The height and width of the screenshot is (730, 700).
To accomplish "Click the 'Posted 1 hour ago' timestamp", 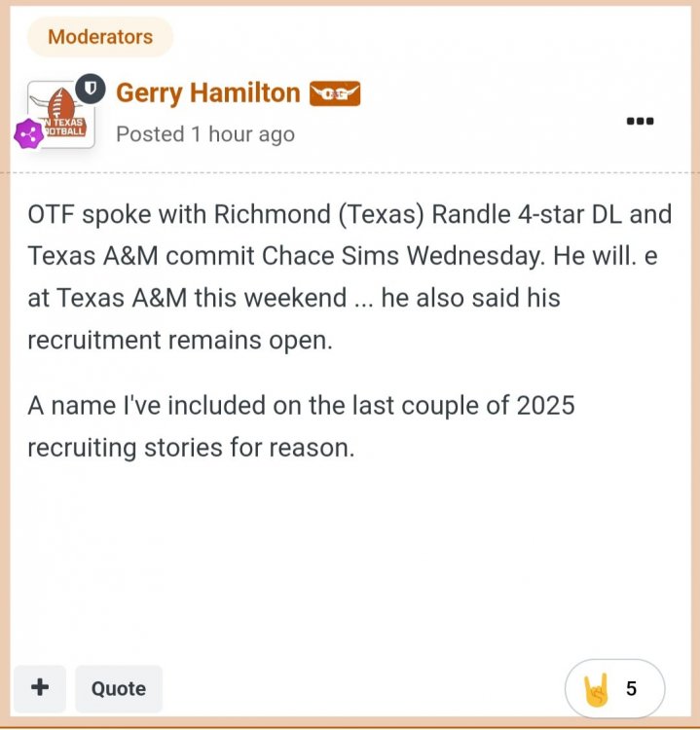I will 204,134.
